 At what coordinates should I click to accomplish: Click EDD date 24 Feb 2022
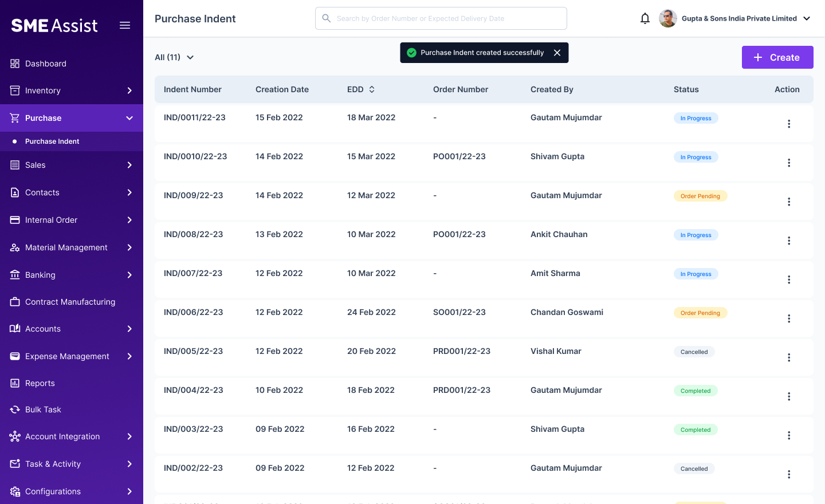pos(371,312)
